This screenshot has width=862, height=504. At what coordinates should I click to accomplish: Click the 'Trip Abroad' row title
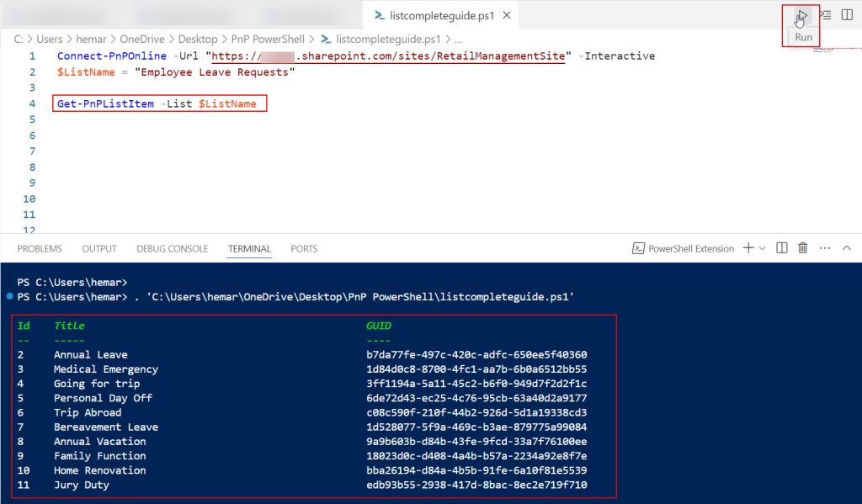tap(88, 412)
